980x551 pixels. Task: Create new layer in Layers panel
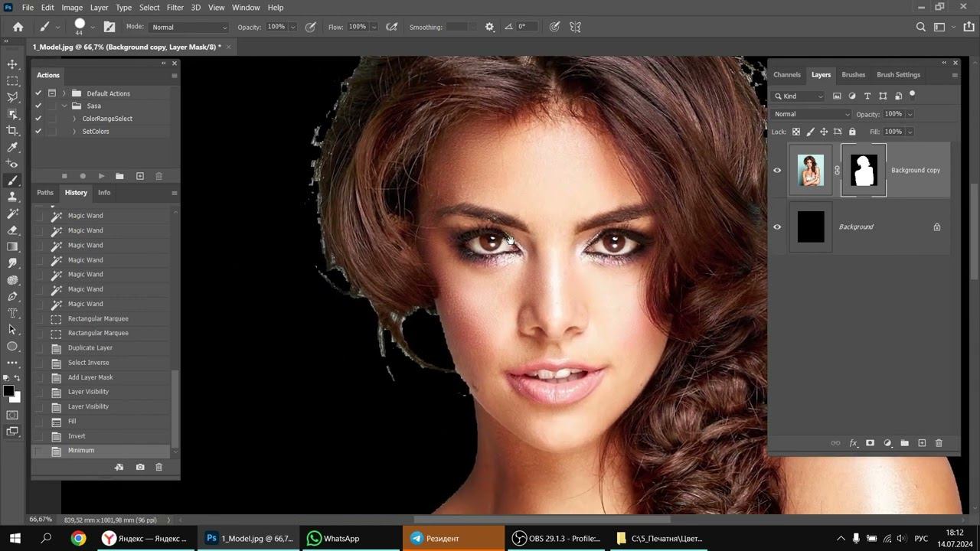[x=922, y=443]
